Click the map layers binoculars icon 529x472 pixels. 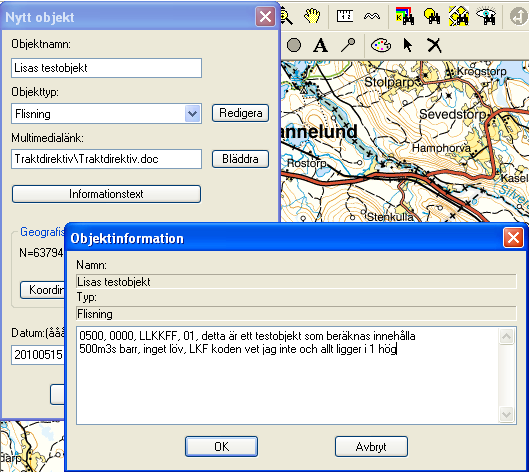[x=405, y=16]
